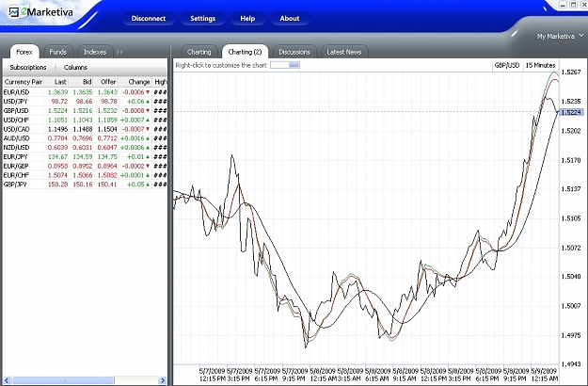588x386 pixels.
Task: Select the GBP/JPY row
Action: tap(85, 185)
